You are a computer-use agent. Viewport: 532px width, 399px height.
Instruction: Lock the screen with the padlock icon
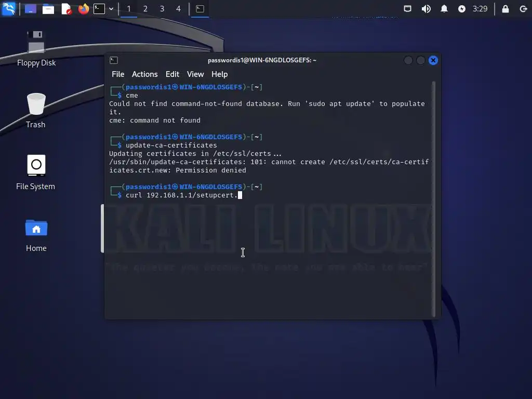(505, 9)
